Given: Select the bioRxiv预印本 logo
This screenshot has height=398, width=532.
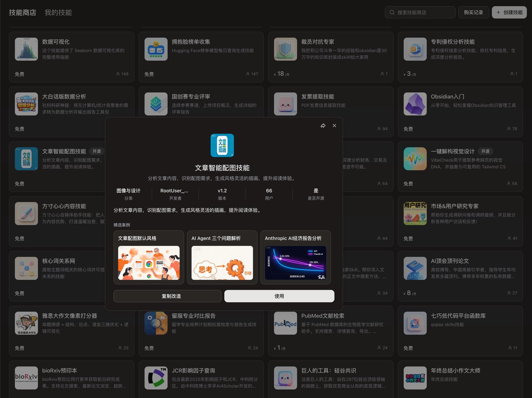Looking at the screenshot, I should (26, 378).
